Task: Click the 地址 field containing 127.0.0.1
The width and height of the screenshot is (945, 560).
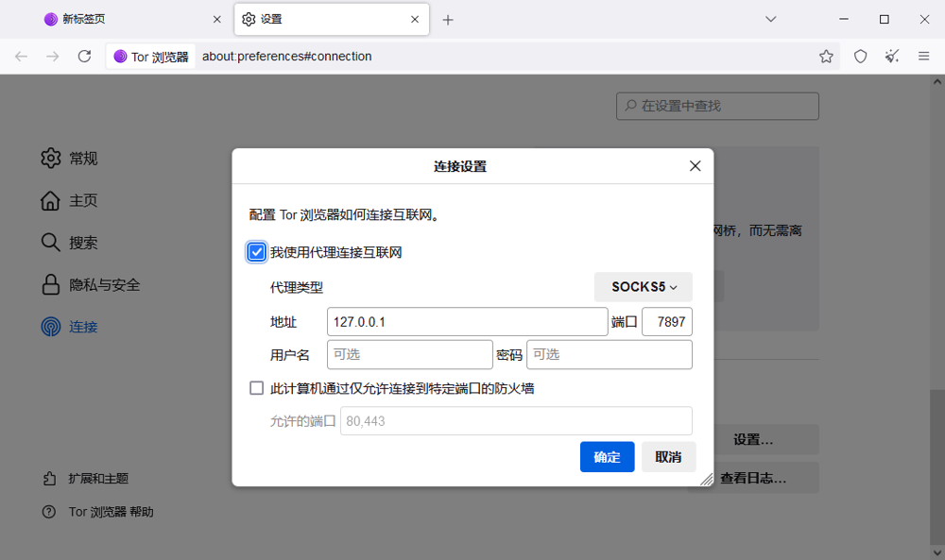Action: coord(467,322)
